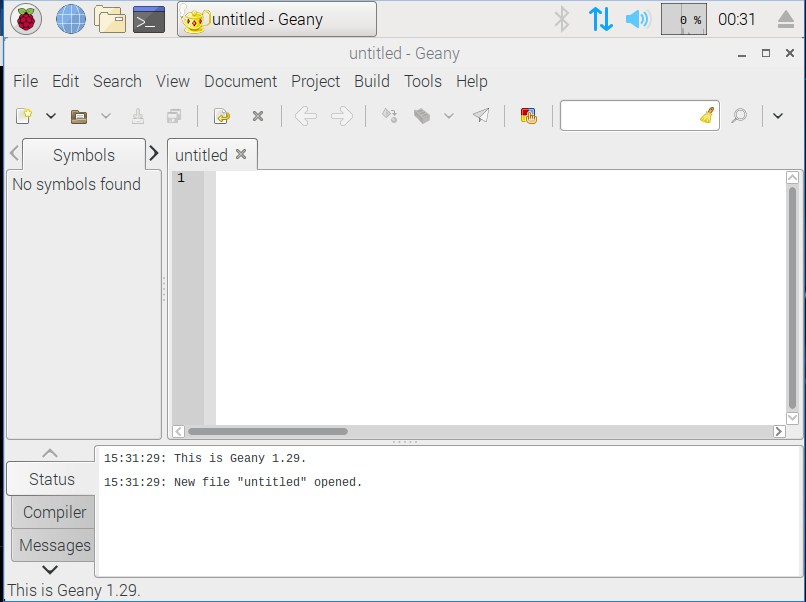Click the Run paper-plane toolbar icon

pos(481,115)
